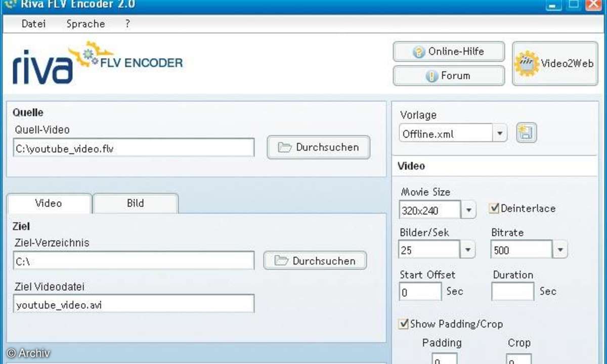This screenshot has height=364, width=607.
Task: Click the Bitrate 500 value
Action: coord(522,250)
